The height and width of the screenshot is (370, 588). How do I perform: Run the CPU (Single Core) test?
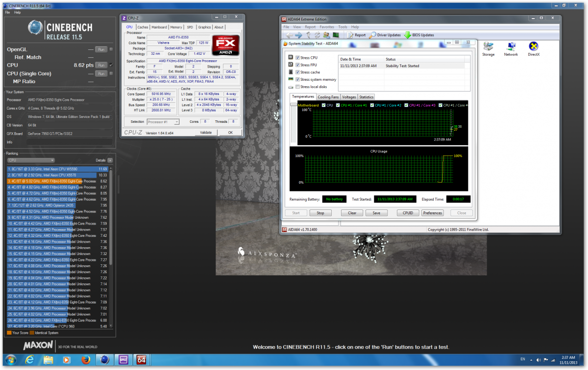click(101, 73)
